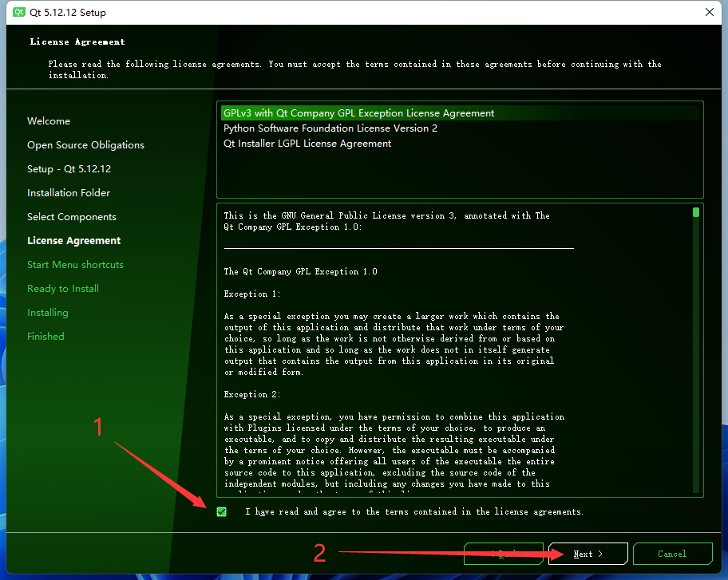Click the Finished step in the sidebar

click(x=45, y=336)
